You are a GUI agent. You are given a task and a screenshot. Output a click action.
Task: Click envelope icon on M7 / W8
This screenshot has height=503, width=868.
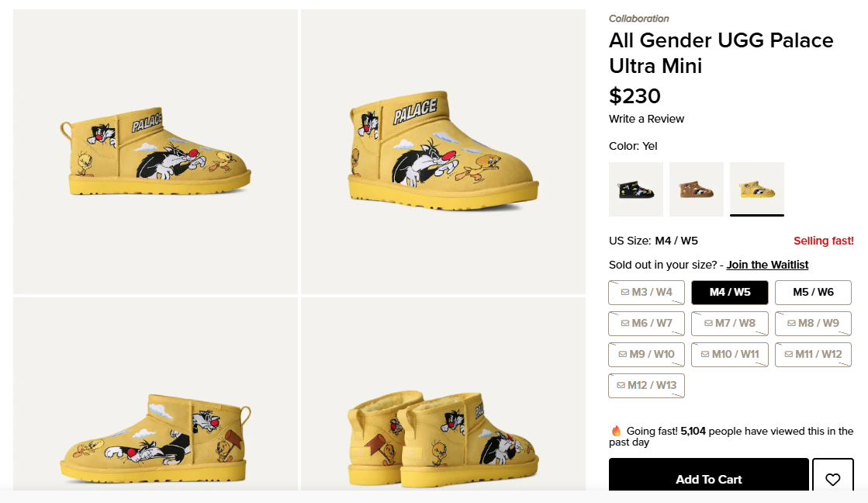coord(708,324)
